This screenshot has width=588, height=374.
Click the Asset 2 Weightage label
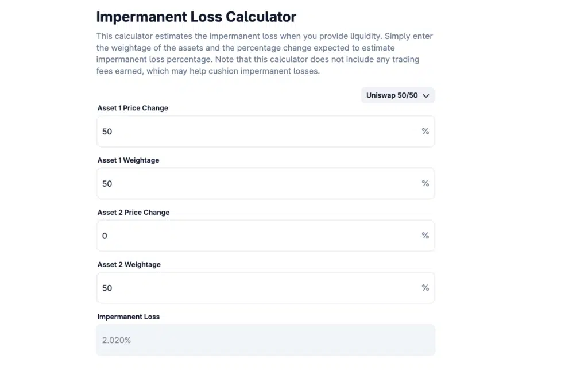[129, 265]
